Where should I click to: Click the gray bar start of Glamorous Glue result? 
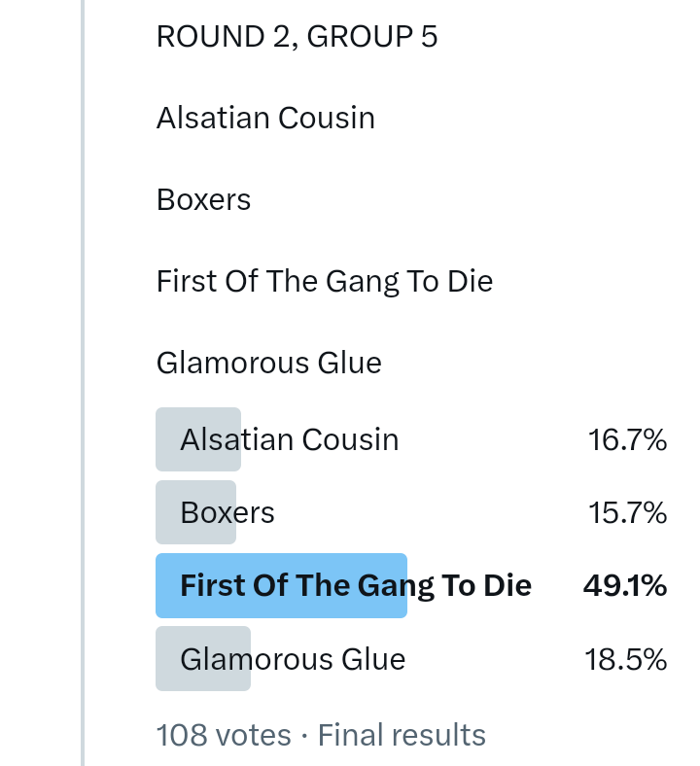pyautogui.click(x=166, y=660)
